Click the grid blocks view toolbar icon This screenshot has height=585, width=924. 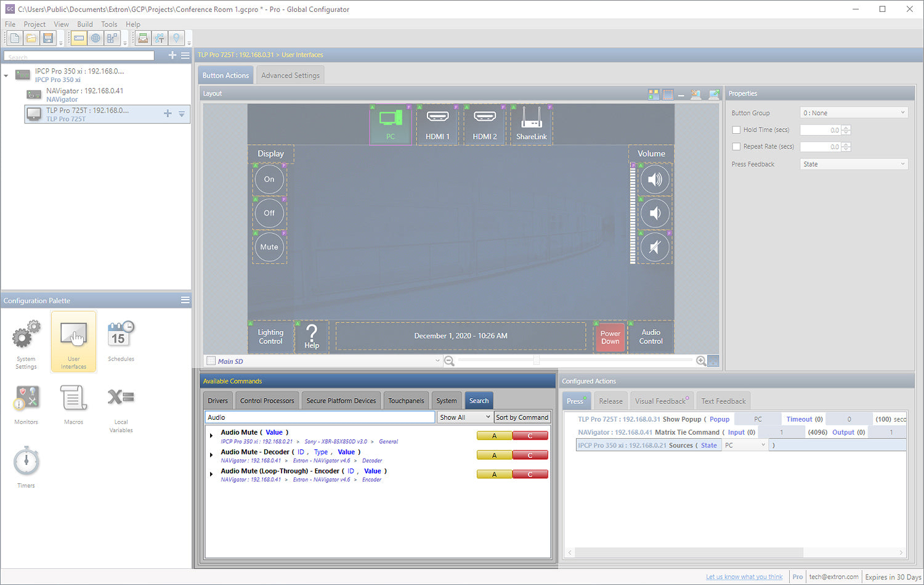pos(111,38)
